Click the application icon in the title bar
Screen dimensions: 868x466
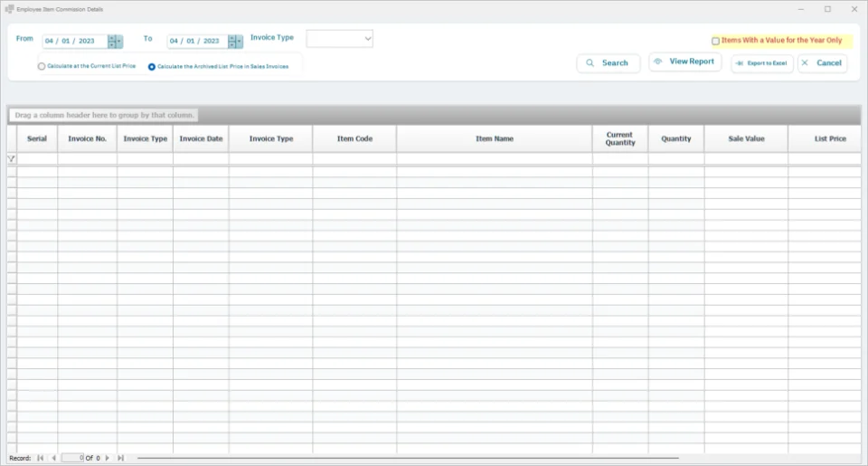click(9, 9)
